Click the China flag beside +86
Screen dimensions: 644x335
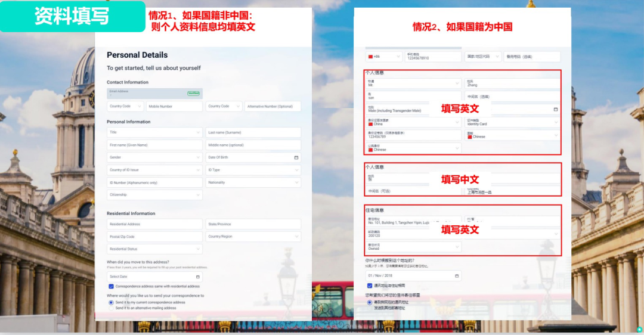370,57
